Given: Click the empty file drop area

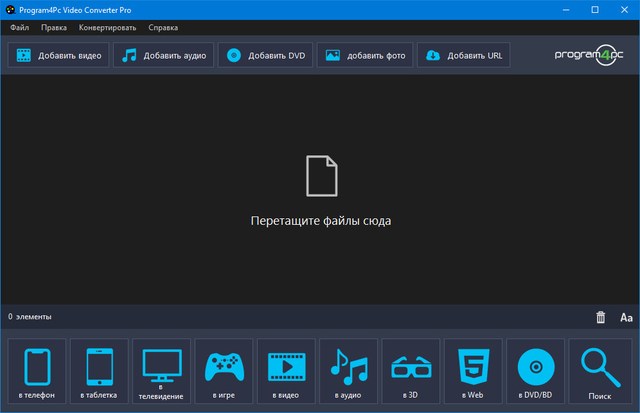Looking at the screenshot, I should point(320,190).
